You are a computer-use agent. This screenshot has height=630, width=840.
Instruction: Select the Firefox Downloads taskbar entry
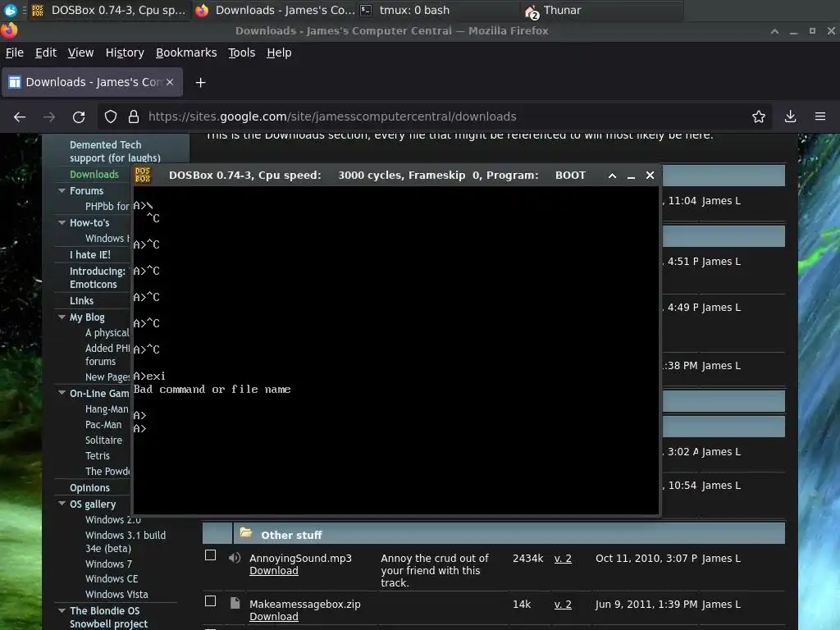click(275, 10)
